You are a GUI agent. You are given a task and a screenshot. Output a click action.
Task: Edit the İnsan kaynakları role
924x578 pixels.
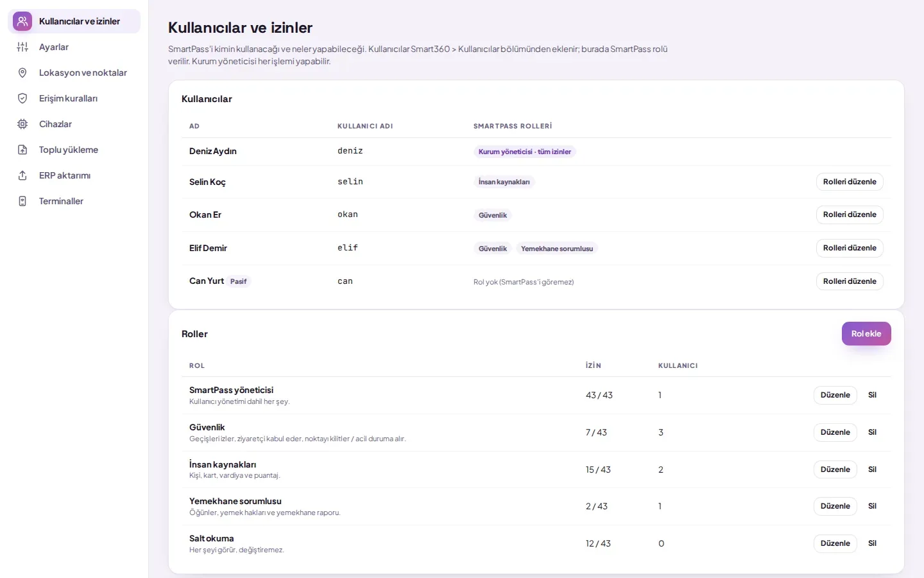(x=835, y=469)
